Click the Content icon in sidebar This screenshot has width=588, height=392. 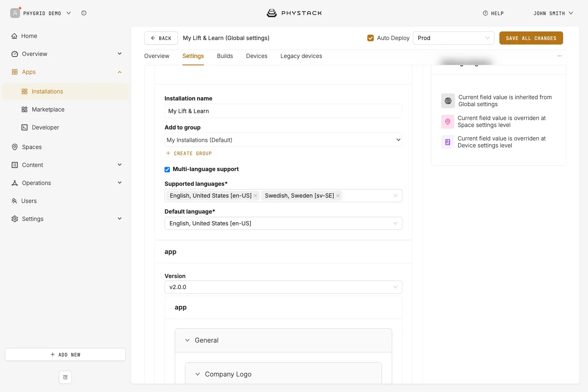15,165
